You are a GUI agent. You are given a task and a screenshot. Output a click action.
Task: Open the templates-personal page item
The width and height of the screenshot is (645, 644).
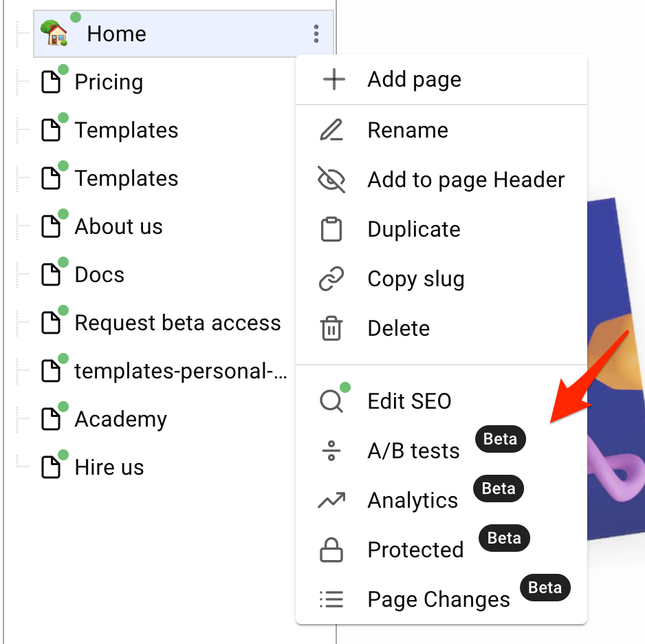(181, 371)
